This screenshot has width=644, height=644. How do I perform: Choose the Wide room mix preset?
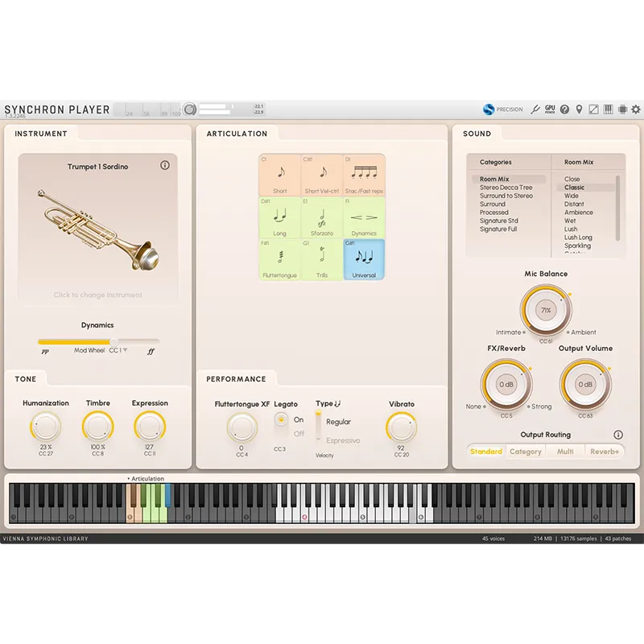coord(571,196)
